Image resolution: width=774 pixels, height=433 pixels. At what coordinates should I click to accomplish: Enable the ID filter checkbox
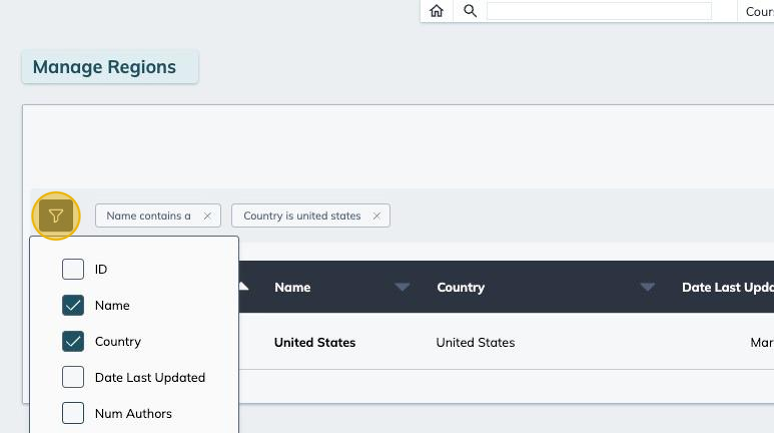point(73,269)
